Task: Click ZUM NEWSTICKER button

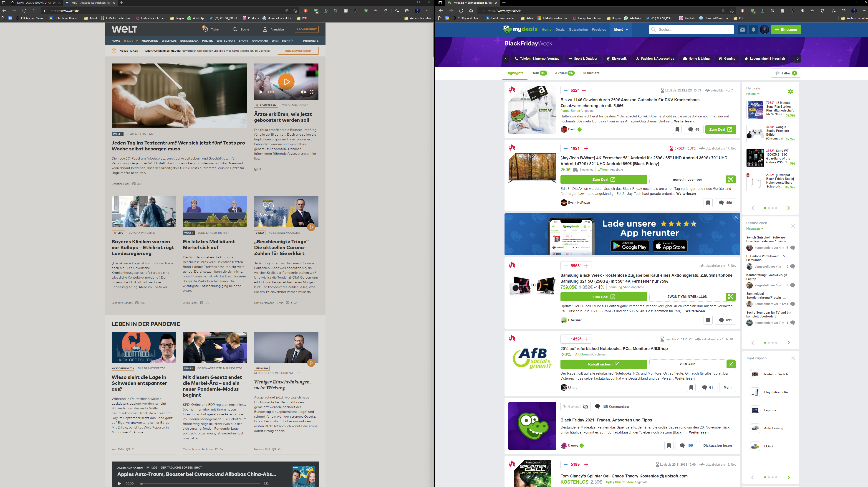Action: click(x=298, y=51)
